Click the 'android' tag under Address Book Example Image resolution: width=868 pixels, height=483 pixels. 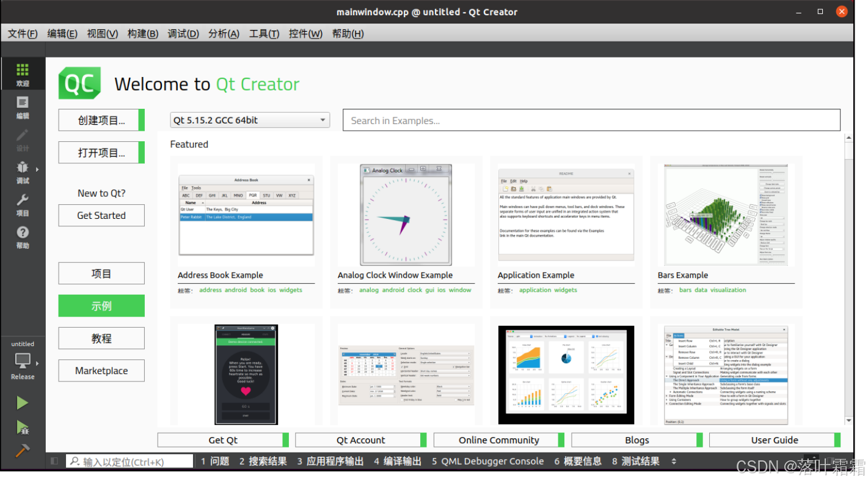coord(236,290)
